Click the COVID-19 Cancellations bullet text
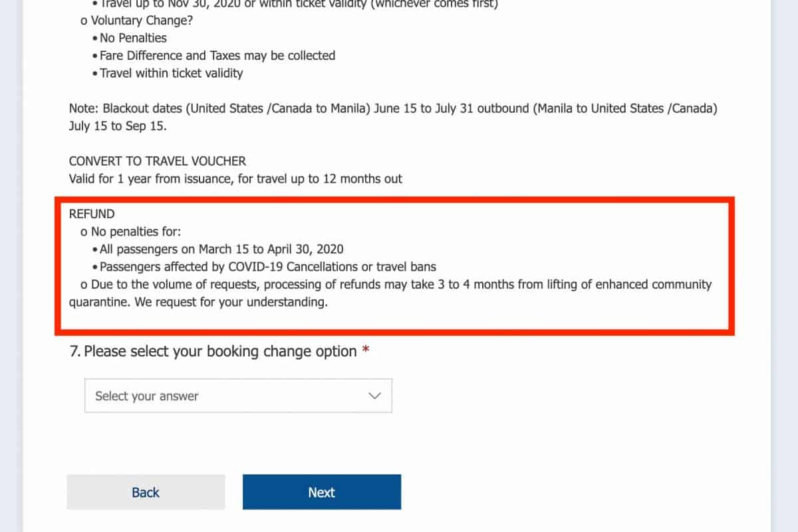Screen dimensions: 798x532 [267, 267]
